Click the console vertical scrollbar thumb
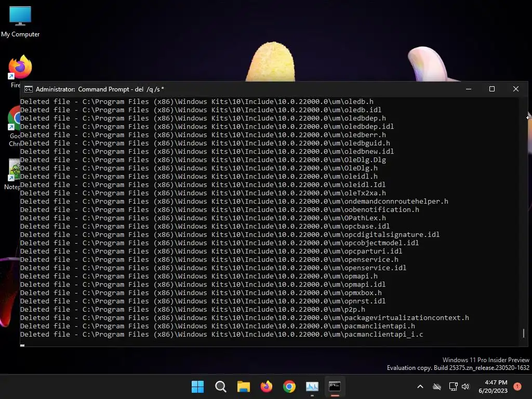 pyautogui.click(x=524, y=333)
